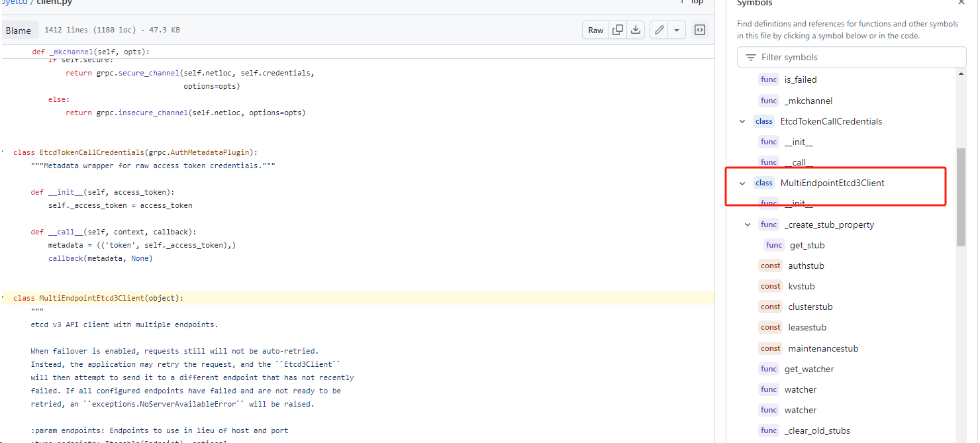Toggle symbols panel with code icon
The width and height of the screenshot is (980, 443).
(699, 30)
